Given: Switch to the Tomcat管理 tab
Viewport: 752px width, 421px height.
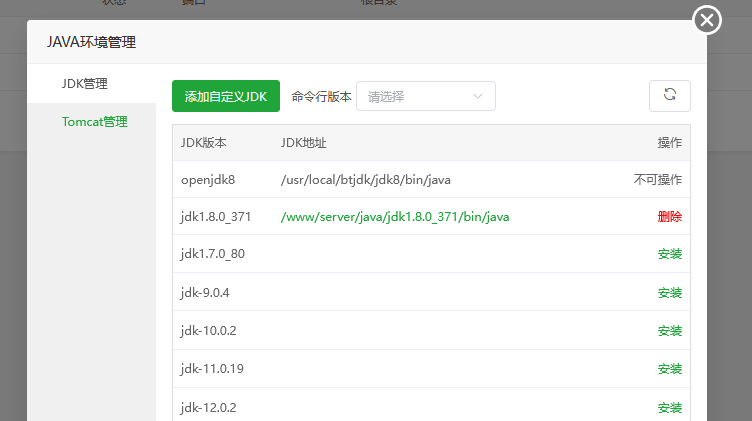Looking at the screenshot, I should [x=94, y=122].
